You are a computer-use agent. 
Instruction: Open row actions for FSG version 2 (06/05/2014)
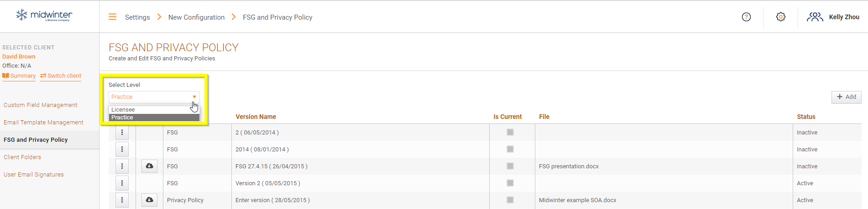pos(122,132)
